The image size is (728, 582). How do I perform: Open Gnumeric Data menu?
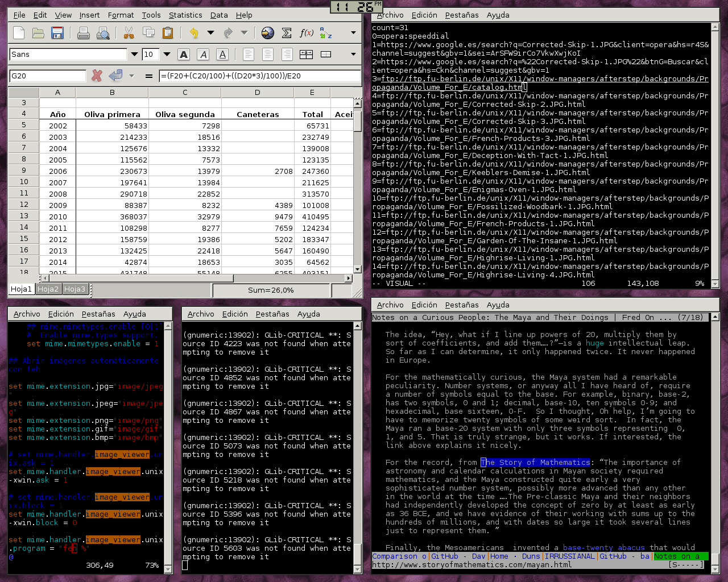(x=219, y=15)
